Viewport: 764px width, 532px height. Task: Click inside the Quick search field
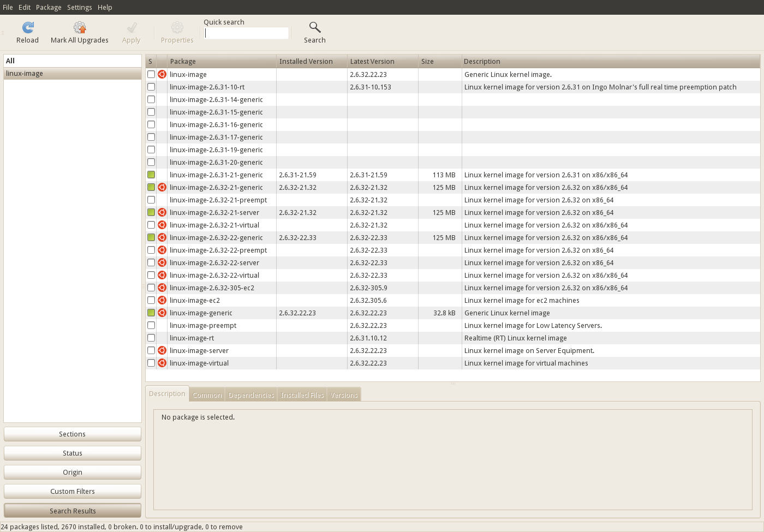click(246, 33)
